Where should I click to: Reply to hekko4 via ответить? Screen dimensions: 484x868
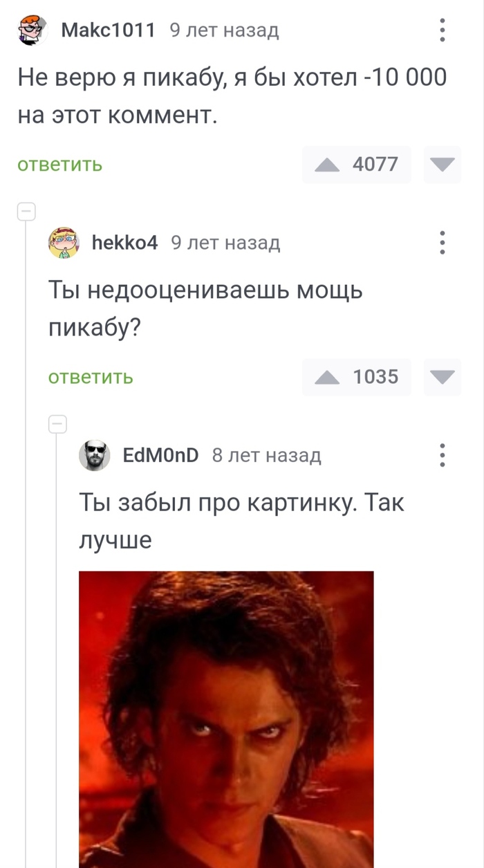(91, 378)
